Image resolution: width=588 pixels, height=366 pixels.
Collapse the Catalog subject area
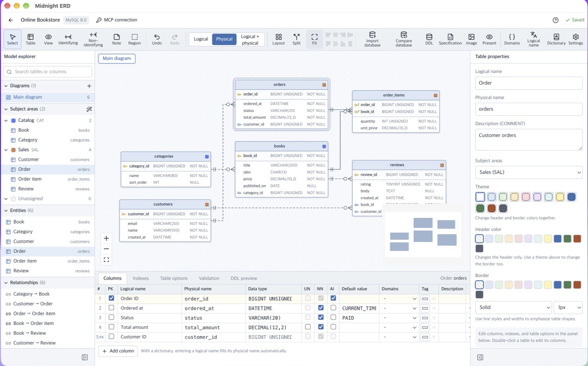(6, 121)
